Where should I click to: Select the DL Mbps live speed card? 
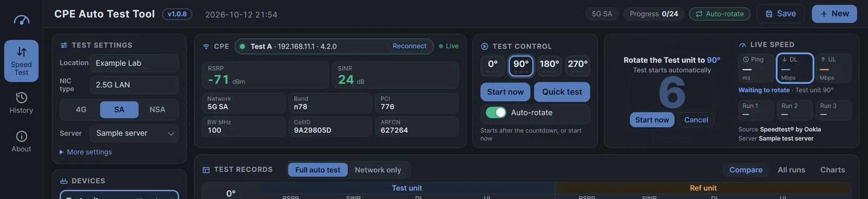tap(795, 68)
